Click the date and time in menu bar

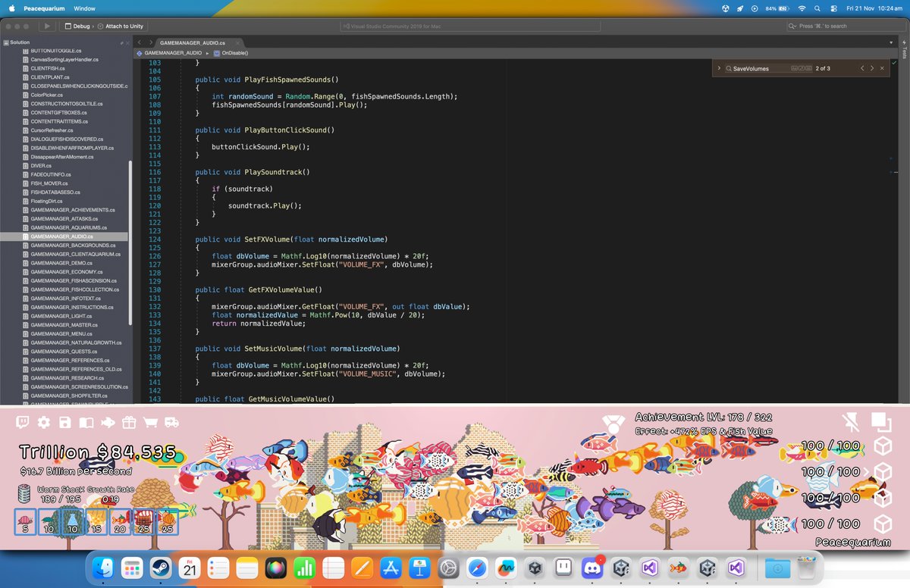[x=874, y=8]
